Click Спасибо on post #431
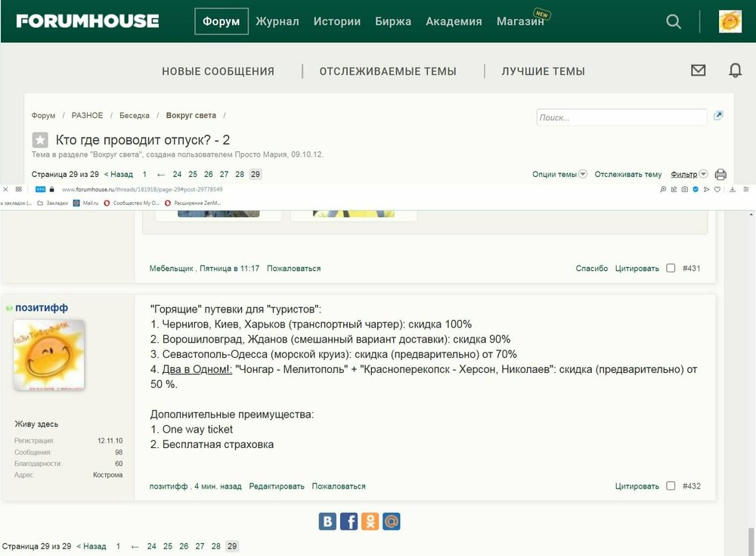The height and width of the screenshot is (556, 756). point(592,268)
